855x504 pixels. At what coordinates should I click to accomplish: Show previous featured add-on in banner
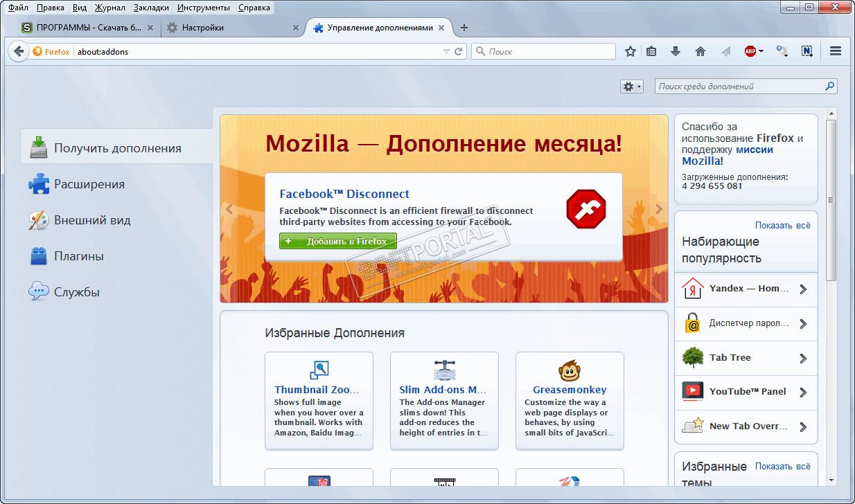229,208
